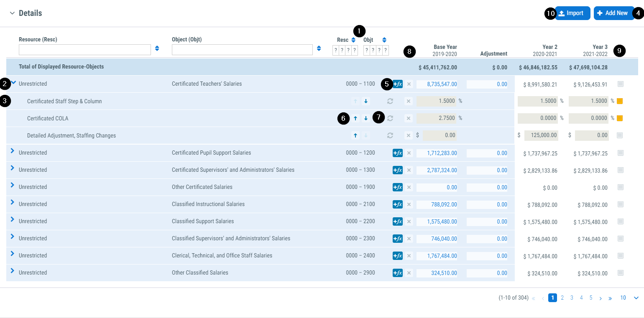
Task: Open the yellow note on Step & Column row
Action: 620,101
